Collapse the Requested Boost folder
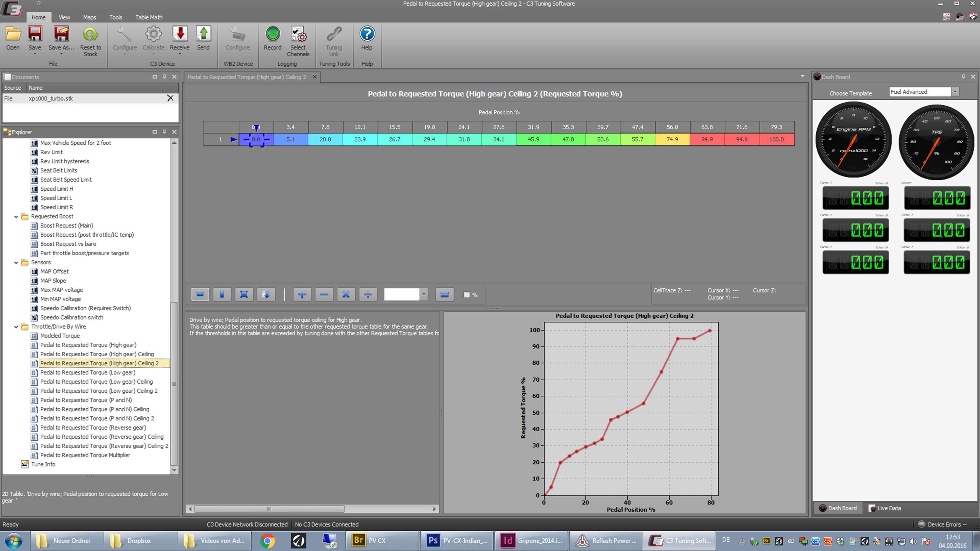The height and width of the screenshot is (551, 980). (16, 216)
